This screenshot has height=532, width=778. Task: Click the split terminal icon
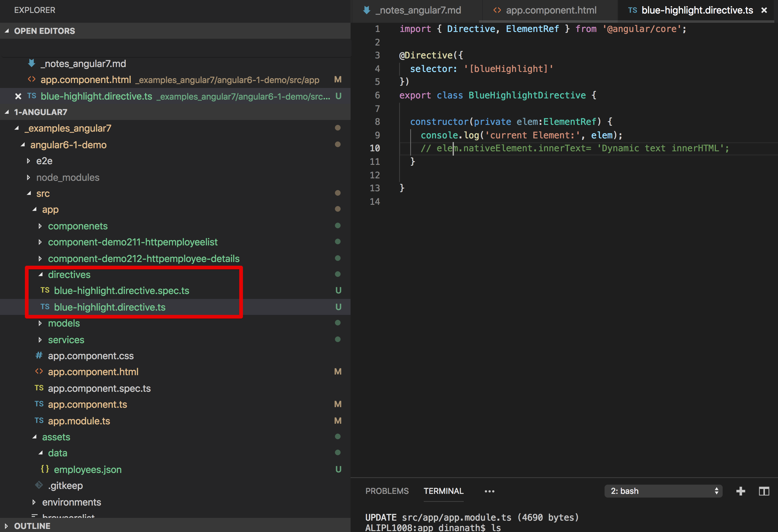tap(764, 491)
